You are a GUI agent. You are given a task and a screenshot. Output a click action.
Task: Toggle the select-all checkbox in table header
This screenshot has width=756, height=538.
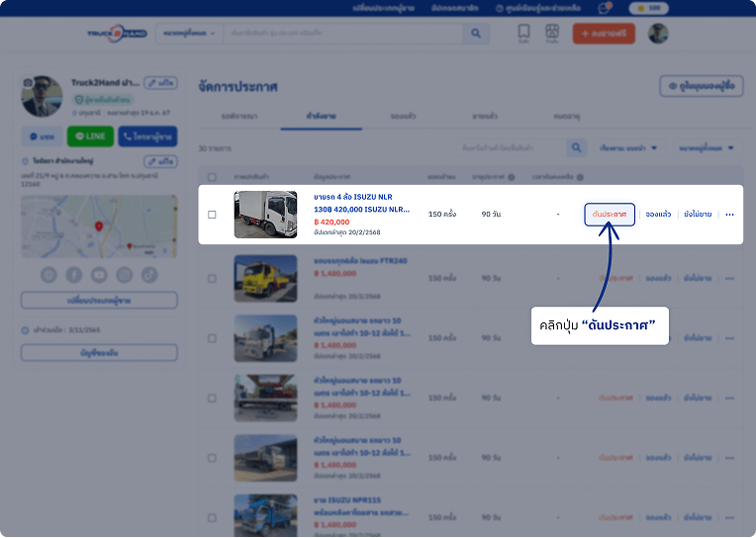(212, 177)
